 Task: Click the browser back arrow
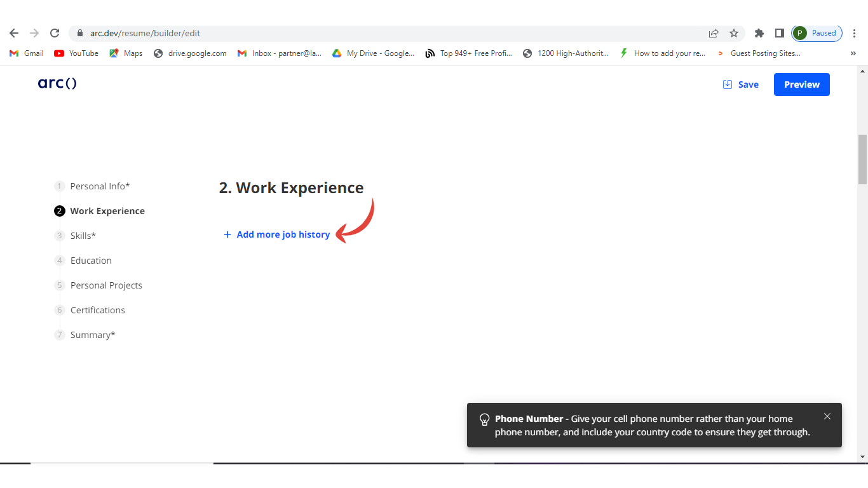coord(14,33)
